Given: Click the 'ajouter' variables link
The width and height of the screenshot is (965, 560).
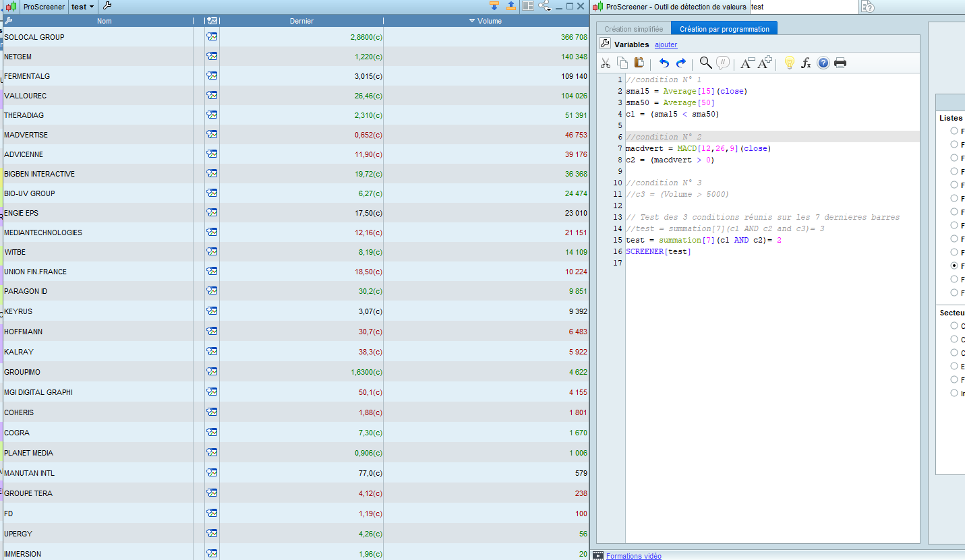Looking at the screenshot, I should click(666, 44).
